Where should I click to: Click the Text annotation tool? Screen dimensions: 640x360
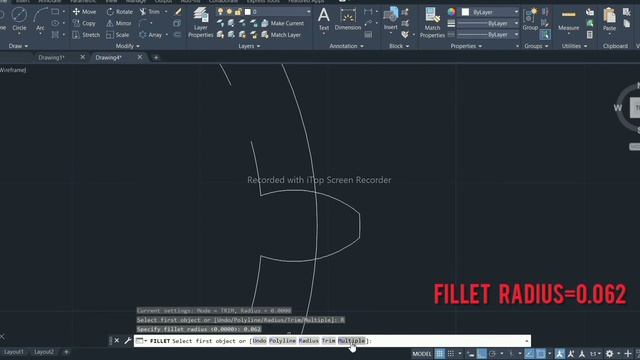click(324, 19)
